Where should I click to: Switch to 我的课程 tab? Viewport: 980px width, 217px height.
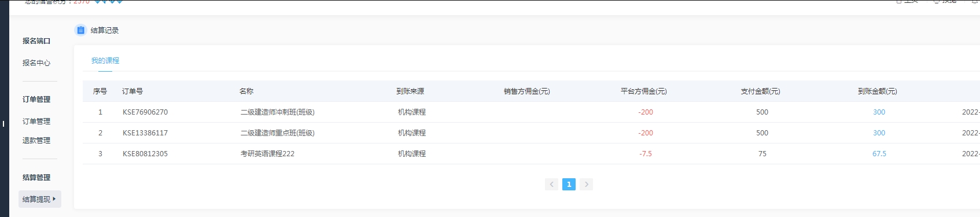[x=105, y=61]
